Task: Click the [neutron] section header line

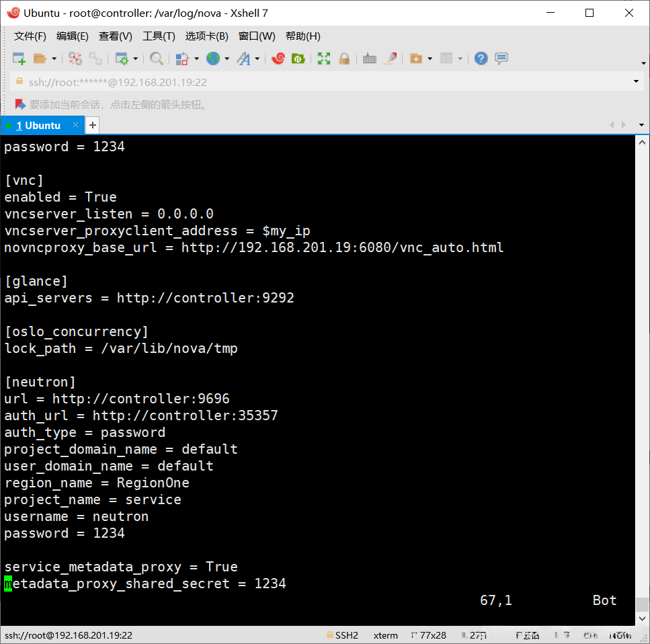Action: [40, 382]
